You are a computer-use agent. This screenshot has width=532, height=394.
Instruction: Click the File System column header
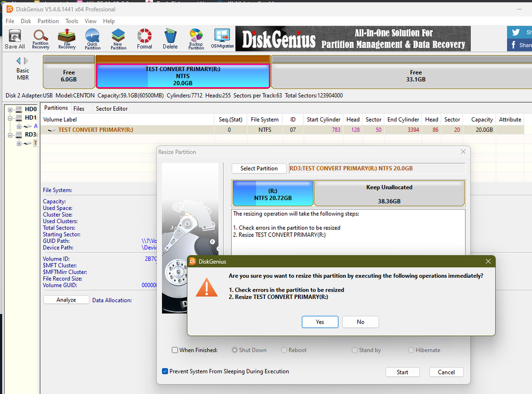pos(265,120)
